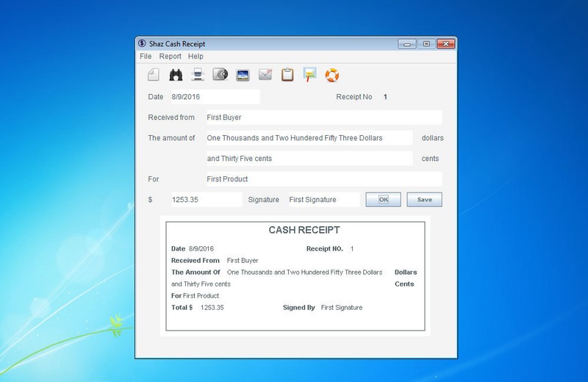Click the 'Received from' form label

pos(171,118)
